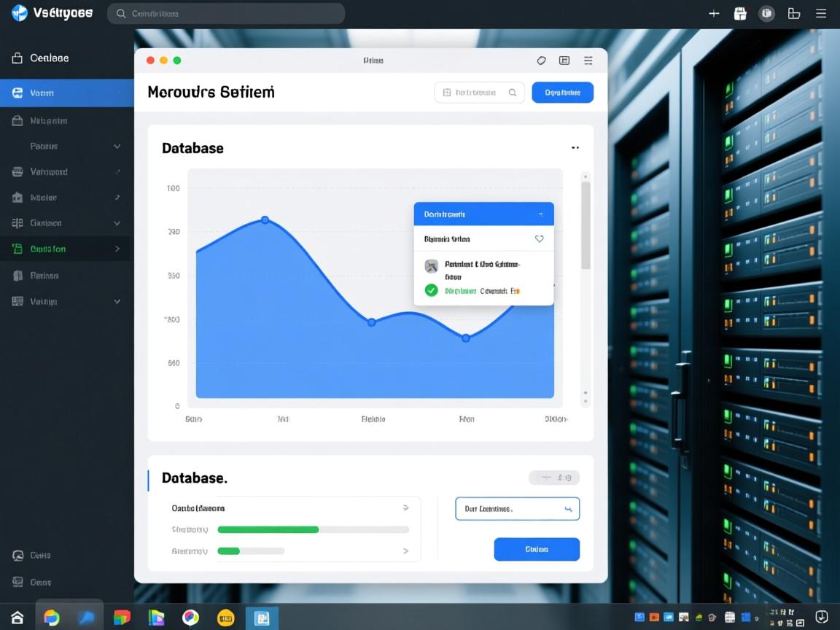
Task: Click the plus icon in the top bar
Action: tap(714, 14)
